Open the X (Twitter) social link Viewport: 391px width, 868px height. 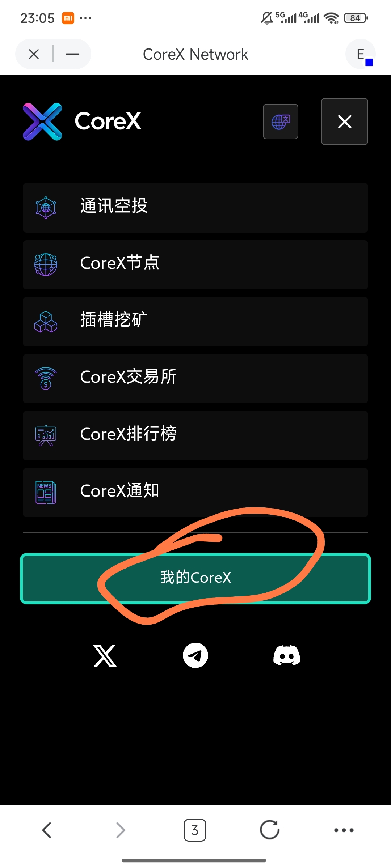(x=105, y=655)
